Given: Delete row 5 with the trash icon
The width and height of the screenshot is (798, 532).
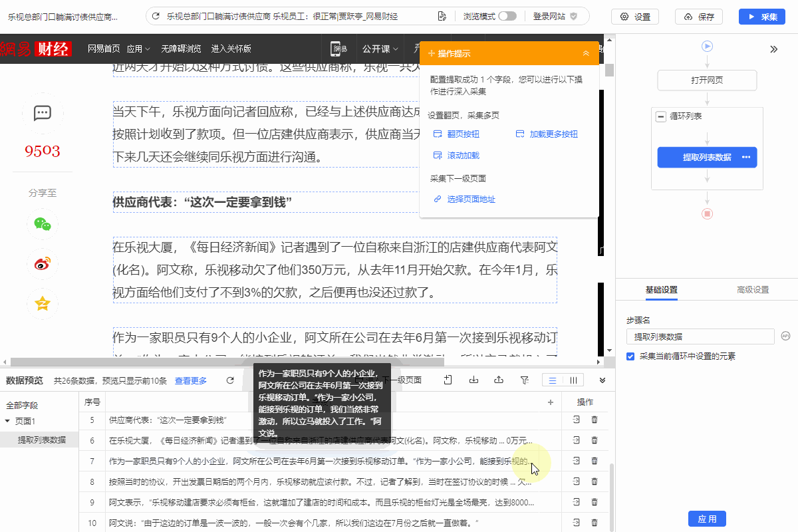Looking at the screenshot, I should tap(595, 420).
